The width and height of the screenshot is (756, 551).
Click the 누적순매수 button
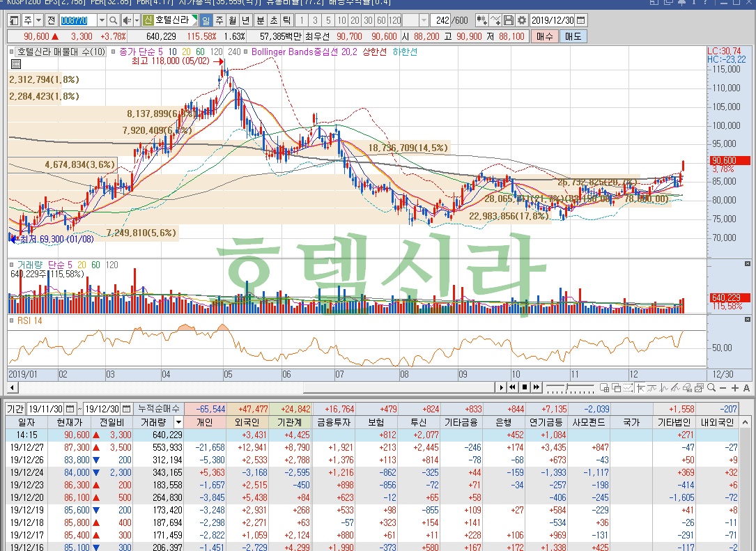point(159,409)
